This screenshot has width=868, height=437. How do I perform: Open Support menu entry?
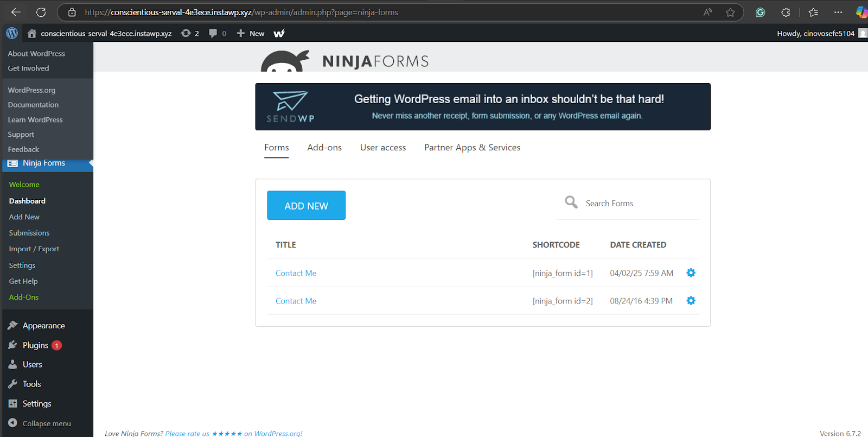[x=21, y=134]
